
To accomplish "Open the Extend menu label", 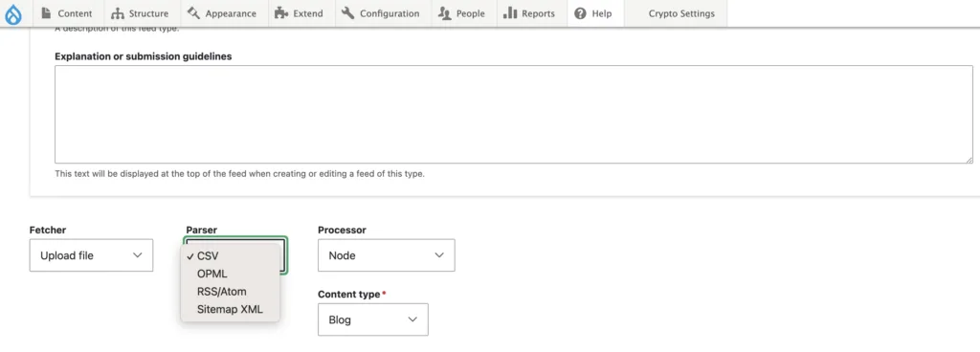I will click(x=308, y=13).
